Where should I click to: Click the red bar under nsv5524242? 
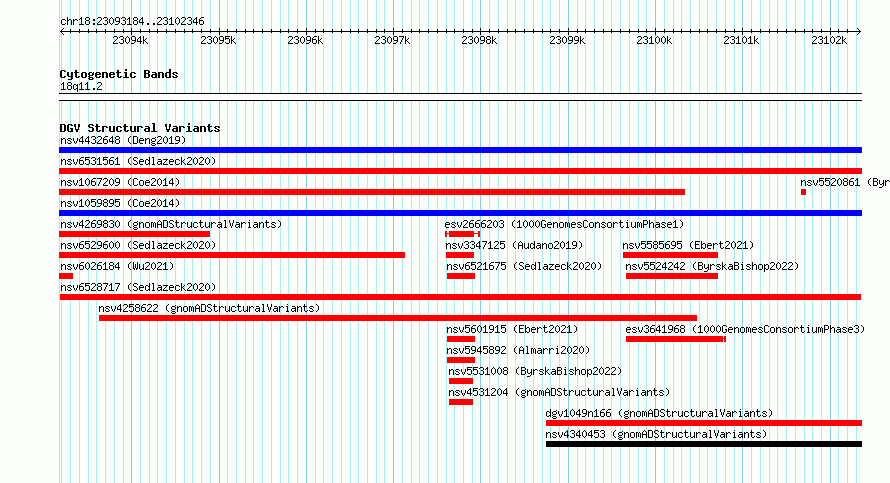coord(672,276)
